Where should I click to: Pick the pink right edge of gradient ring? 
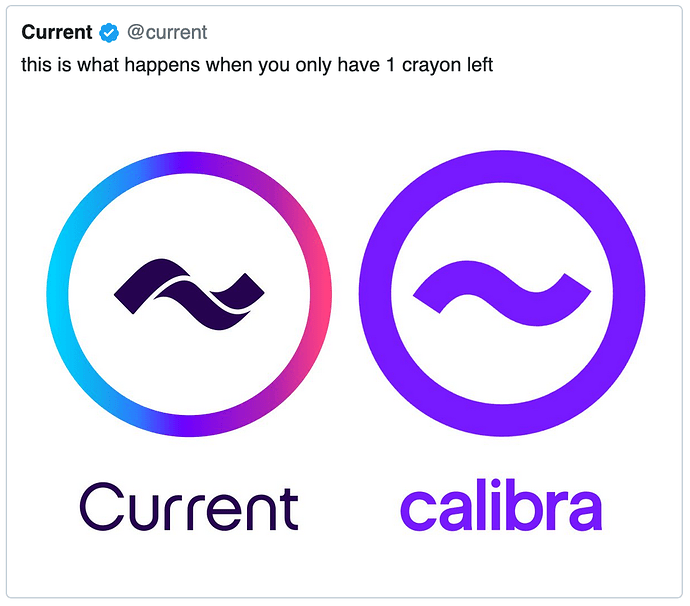(x=321, y=294)
